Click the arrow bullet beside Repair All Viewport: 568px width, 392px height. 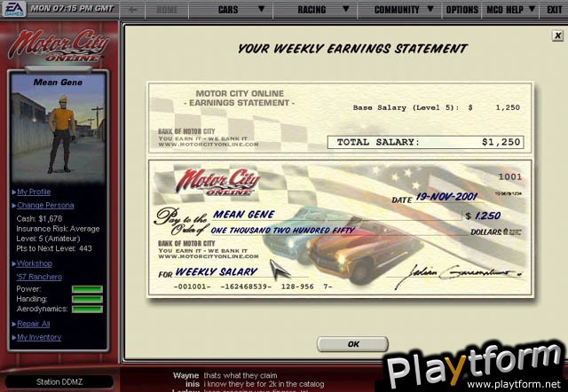(x=14, y=324)
